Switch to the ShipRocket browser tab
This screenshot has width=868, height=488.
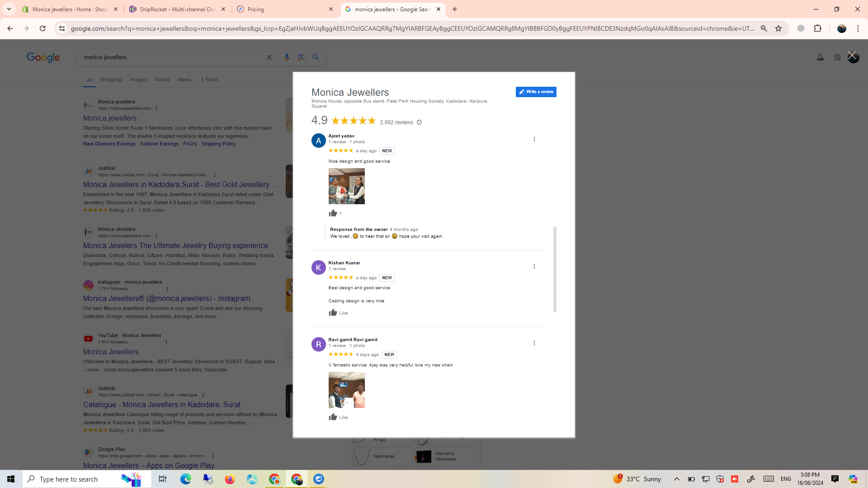(177, 9)
